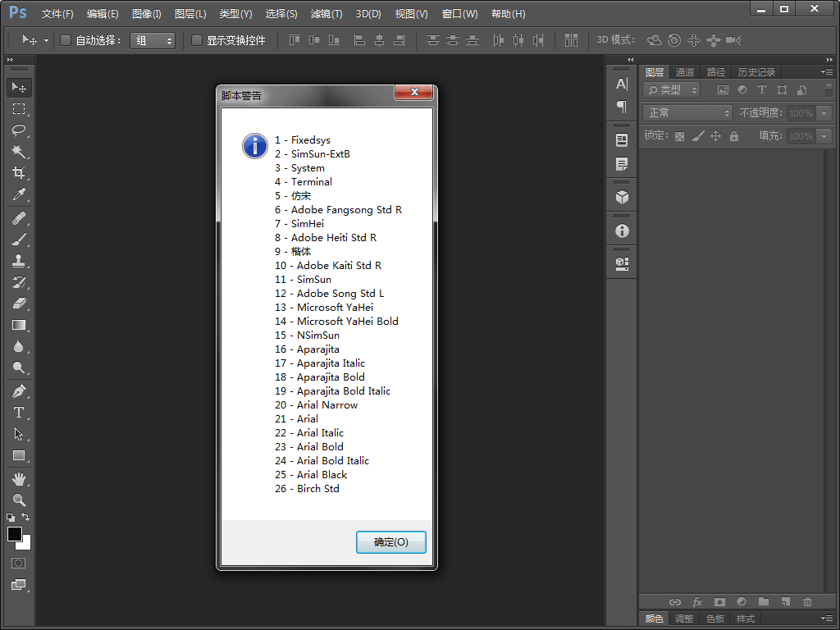Expand the toolbox double-arrow

(10, 59)
